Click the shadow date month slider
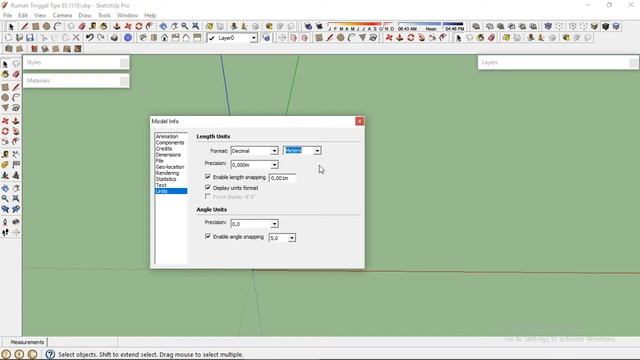The height and width of the screenshot is (360, 640). 360,27
